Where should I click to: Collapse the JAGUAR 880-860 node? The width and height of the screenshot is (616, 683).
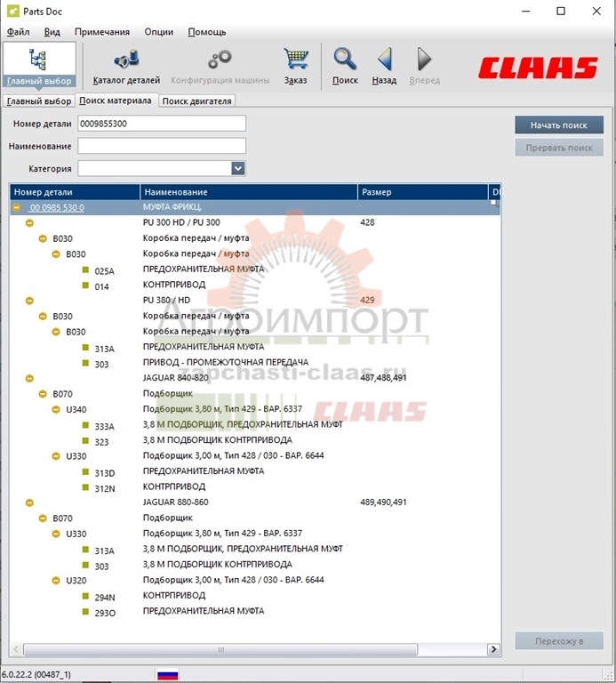[29, 502]
